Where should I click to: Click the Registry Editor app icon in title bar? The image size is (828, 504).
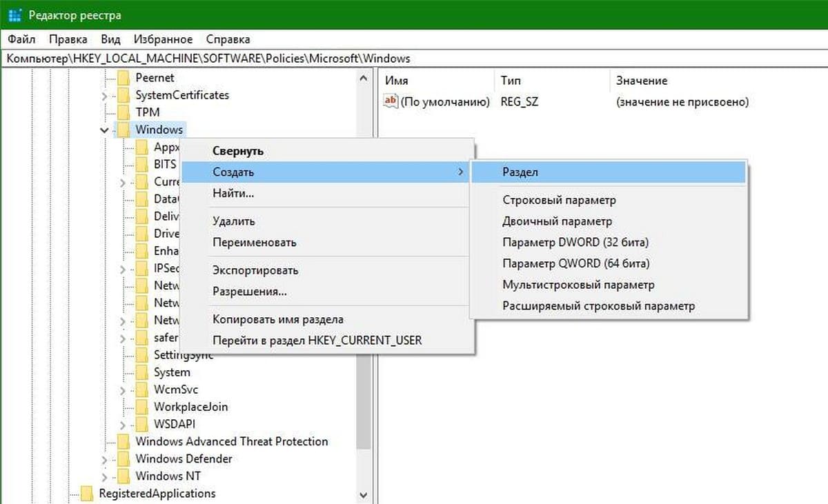(13, 14)
